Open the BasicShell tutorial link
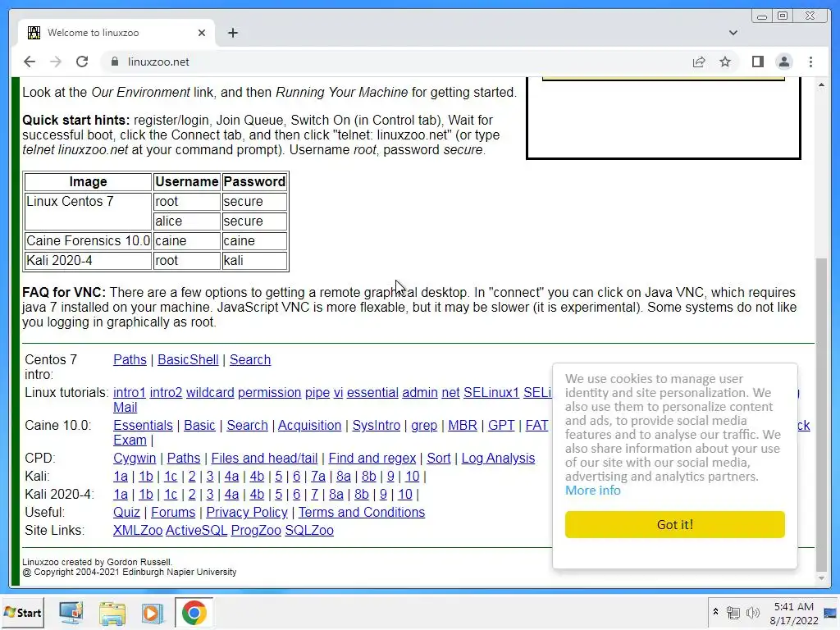 click(x=188, y=359)
